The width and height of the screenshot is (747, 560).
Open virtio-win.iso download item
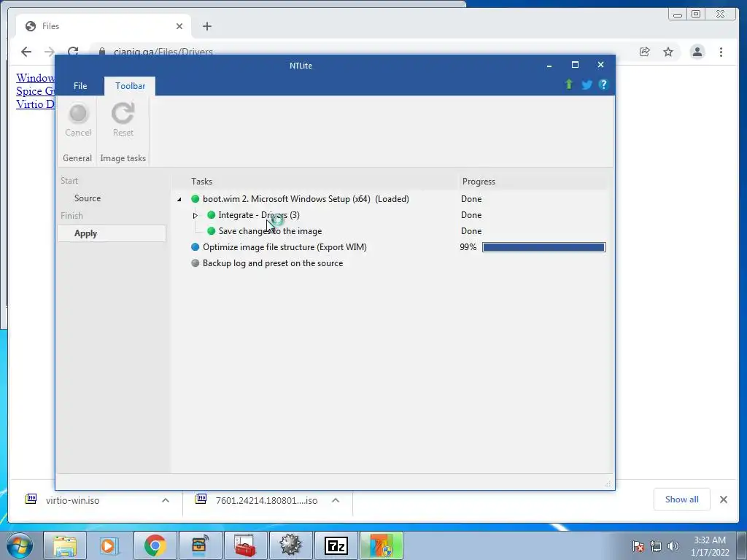pos(72,500)
